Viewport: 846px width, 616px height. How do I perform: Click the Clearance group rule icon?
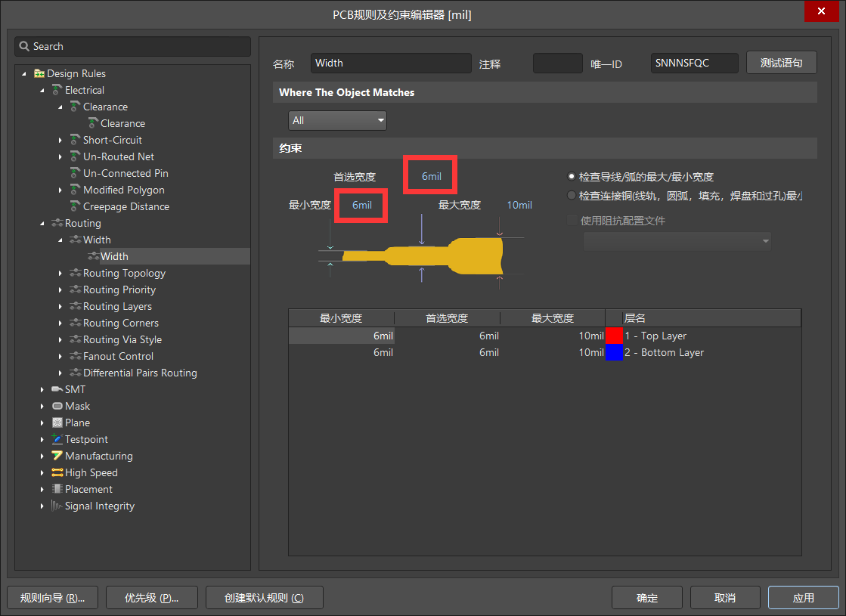click(x=75, y=107)
